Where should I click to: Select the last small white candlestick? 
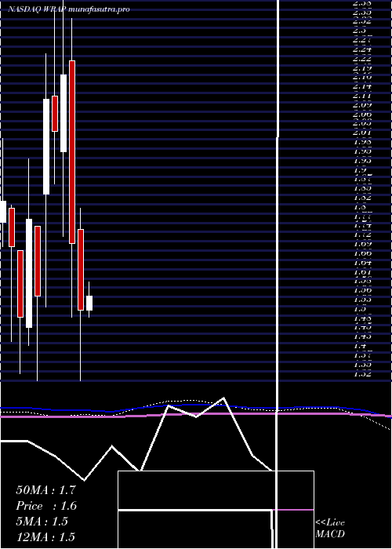[89, 303]
